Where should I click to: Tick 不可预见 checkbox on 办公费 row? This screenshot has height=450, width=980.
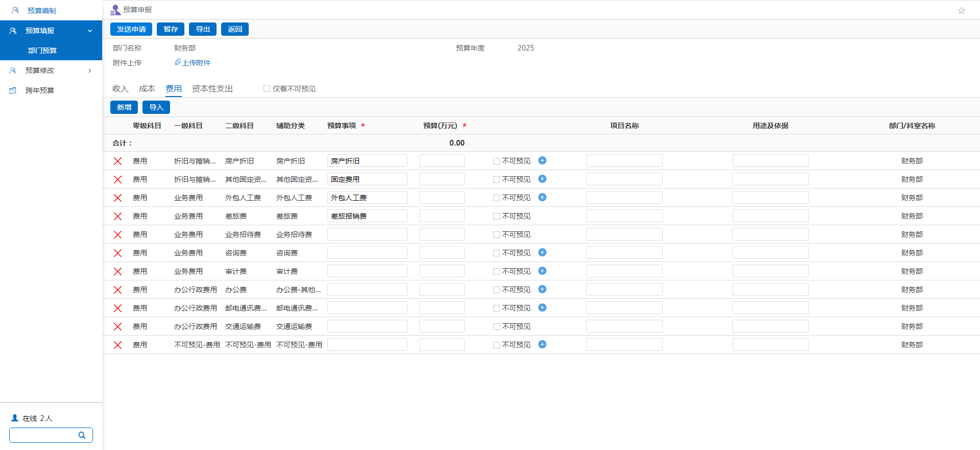coord(496,290)
